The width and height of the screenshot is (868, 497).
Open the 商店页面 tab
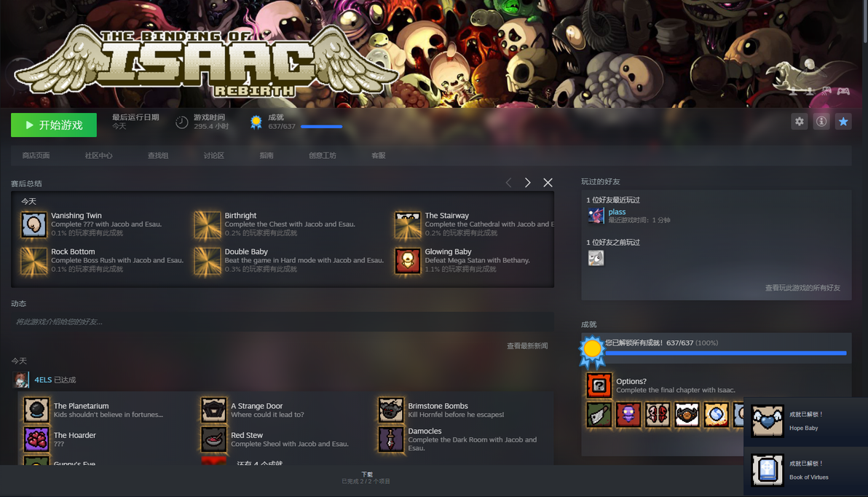pos(36,156)
